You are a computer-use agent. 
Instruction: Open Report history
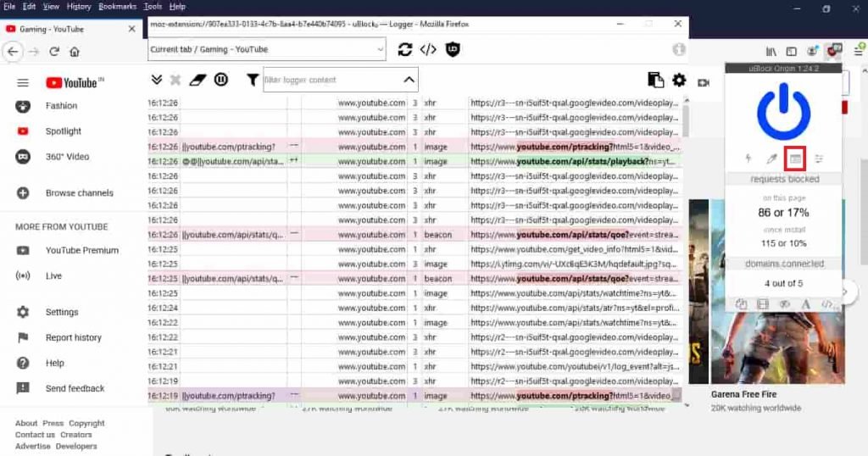(x=73, y=337)
